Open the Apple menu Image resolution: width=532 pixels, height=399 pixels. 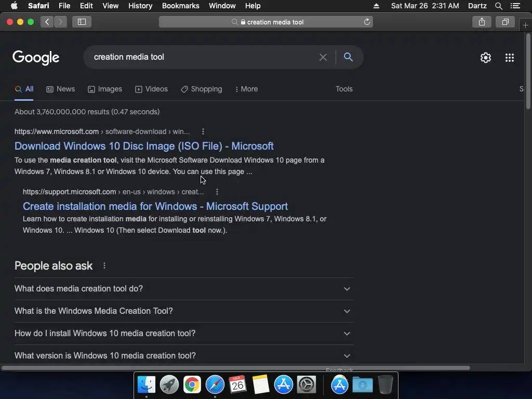pos(14,6)
